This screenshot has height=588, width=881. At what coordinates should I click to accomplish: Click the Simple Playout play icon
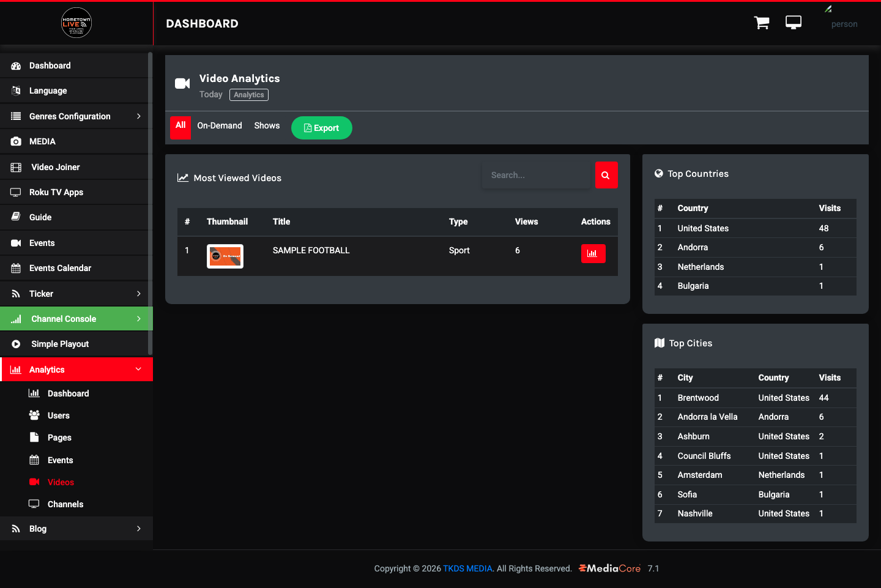[16, 344]
